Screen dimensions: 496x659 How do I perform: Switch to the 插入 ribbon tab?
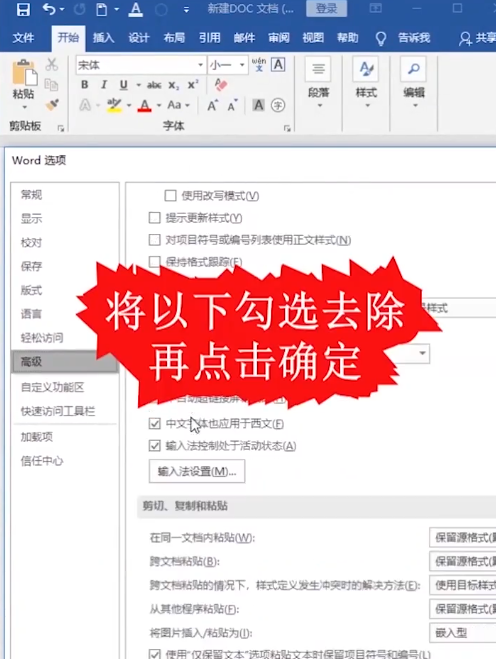(103, 38)
